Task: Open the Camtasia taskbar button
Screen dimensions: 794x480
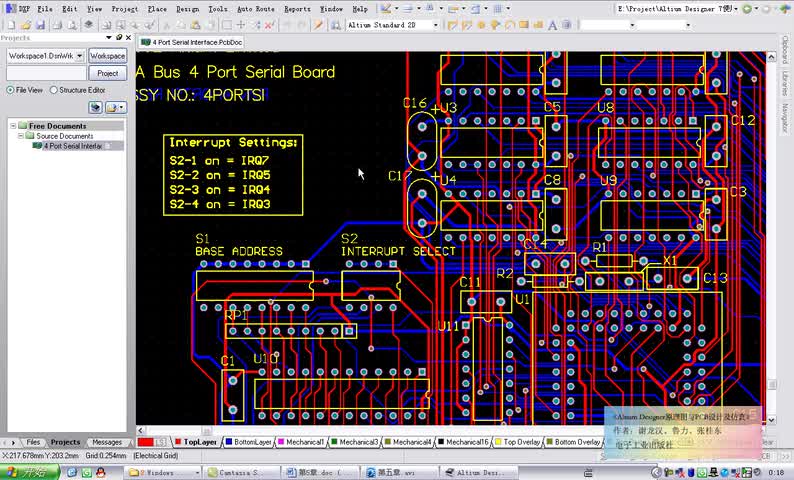Action: pos(240,472)
